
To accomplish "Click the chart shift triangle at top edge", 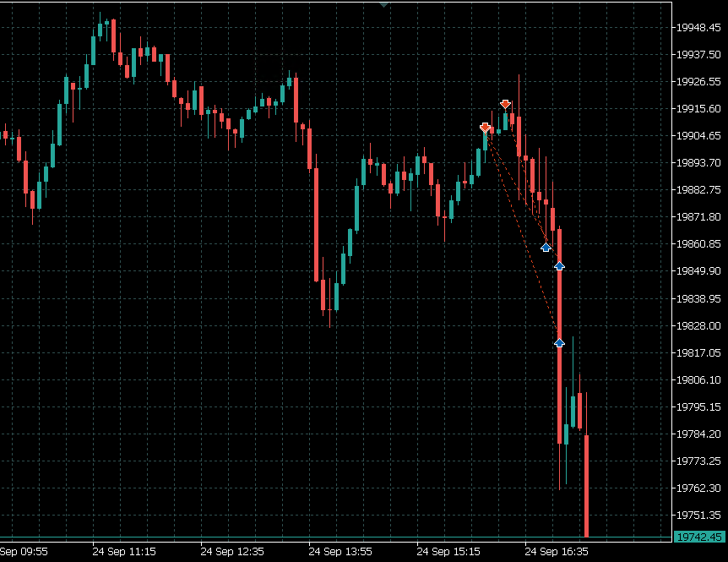I will point(383,5).
